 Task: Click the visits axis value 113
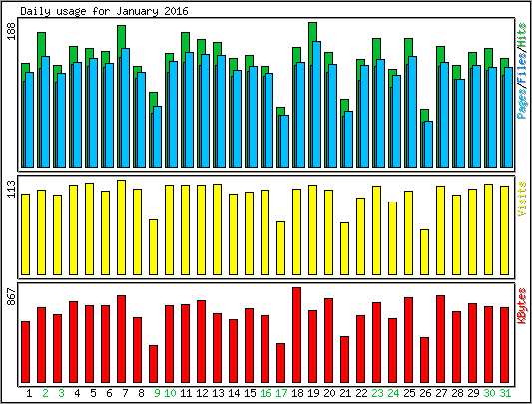click(12, 189)
